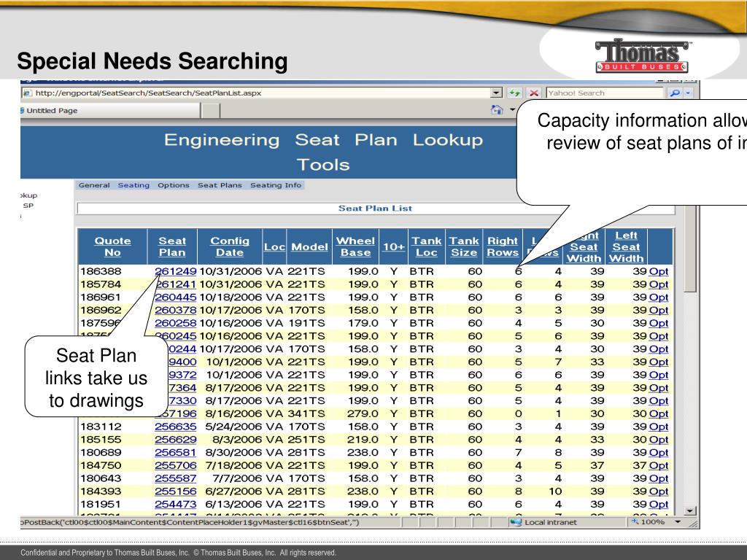This screenshot has height=560, width=747.
Task: Open seat plan 255706 drawing link
Action: [175, 465]
